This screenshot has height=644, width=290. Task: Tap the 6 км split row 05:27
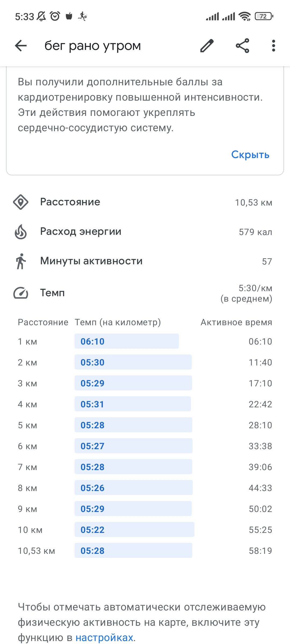click(145, 446)
